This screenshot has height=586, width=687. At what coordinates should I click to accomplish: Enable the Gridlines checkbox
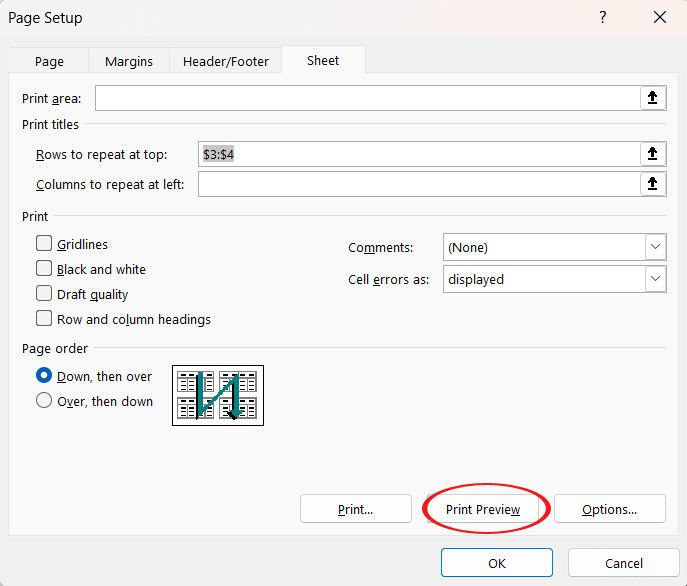tap(44, 243)
